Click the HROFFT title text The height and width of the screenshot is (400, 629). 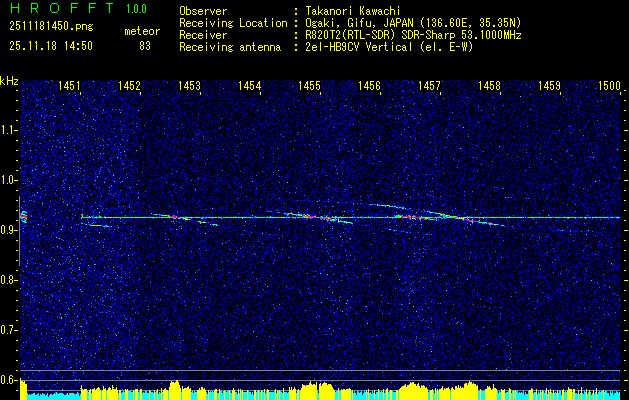pyautogui.click(x=63, y=8)
